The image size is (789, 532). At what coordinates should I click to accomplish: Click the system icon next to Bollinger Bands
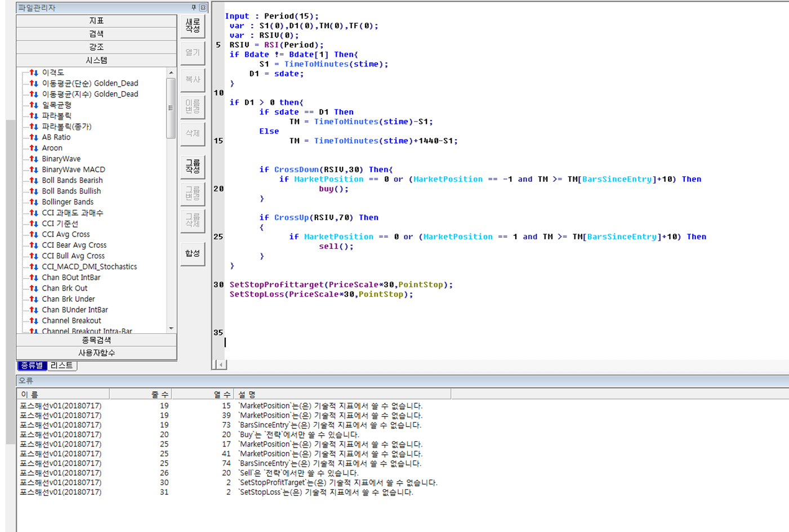[34, 202]
